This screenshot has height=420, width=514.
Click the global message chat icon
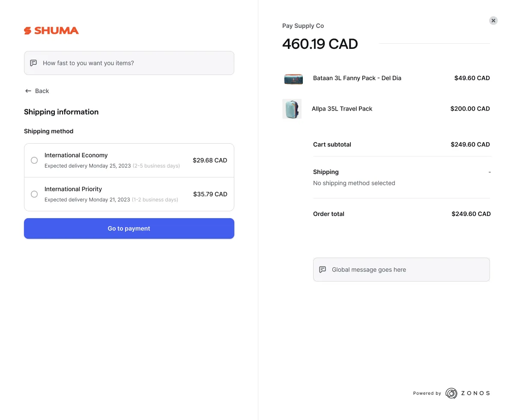(323, 270)
